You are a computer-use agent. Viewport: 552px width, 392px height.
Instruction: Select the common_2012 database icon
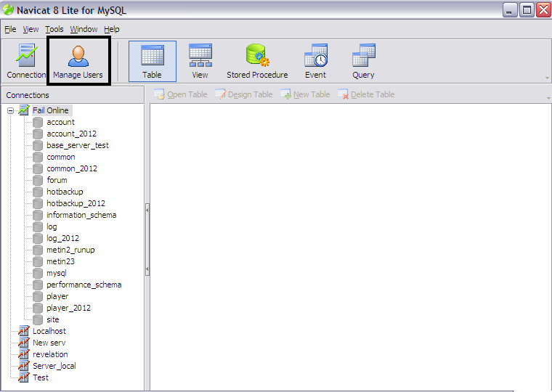tap(38, 168)
